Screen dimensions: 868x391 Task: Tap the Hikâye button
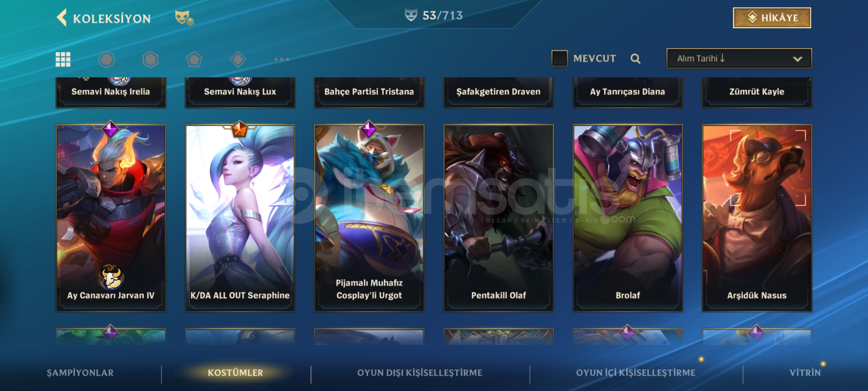coord(772,18)
